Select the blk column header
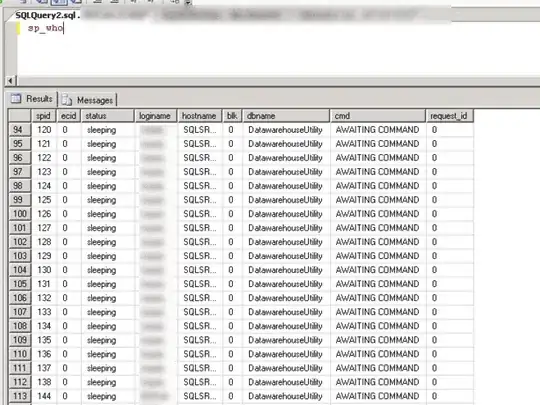The width and height of the screenshot is (540, 405). click(232, 116)
